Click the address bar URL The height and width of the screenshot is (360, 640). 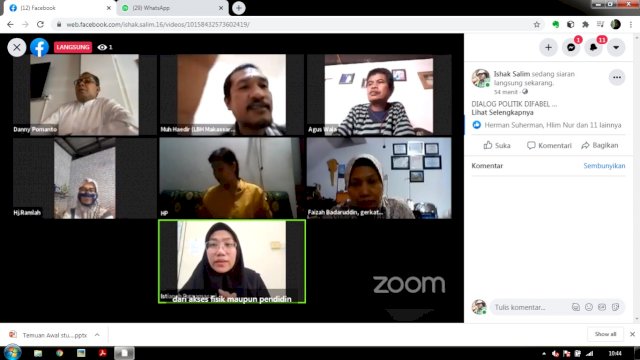click(158, 24)
